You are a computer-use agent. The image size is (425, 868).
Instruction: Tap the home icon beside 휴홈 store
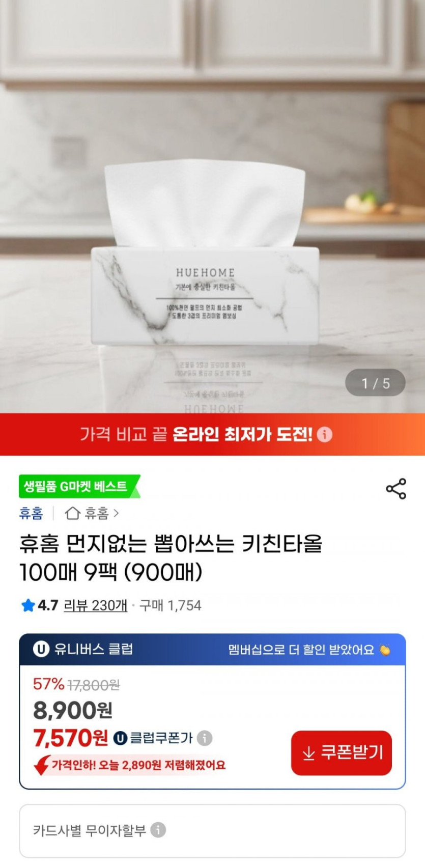[73, 513]
